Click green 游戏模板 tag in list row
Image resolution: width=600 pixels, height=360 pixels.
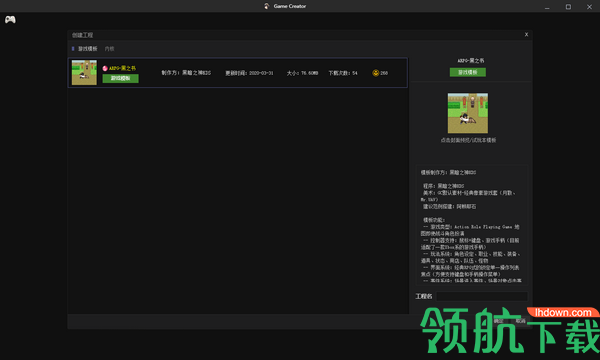[121, 78]
